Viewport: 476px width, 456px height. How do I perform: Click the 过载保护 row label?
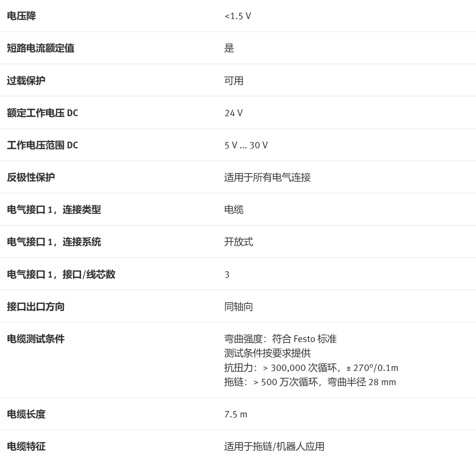pos(26,81)
